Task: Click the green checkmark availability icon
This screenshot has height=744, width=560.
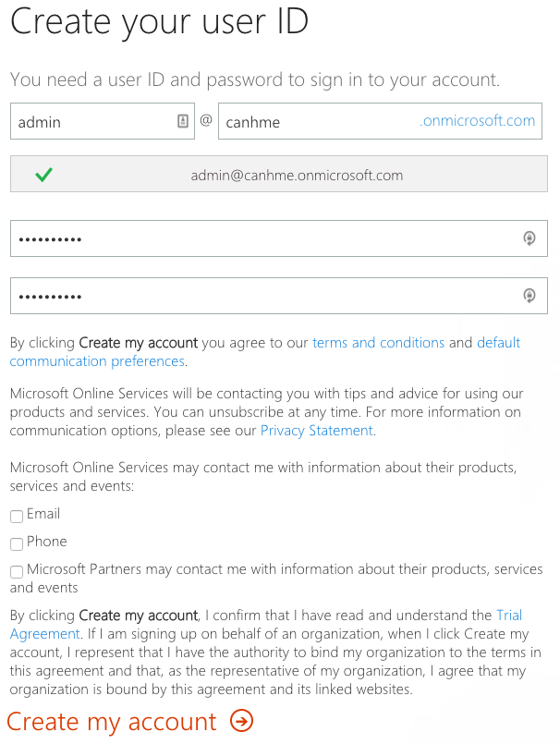Action: [x=43, y=175]
